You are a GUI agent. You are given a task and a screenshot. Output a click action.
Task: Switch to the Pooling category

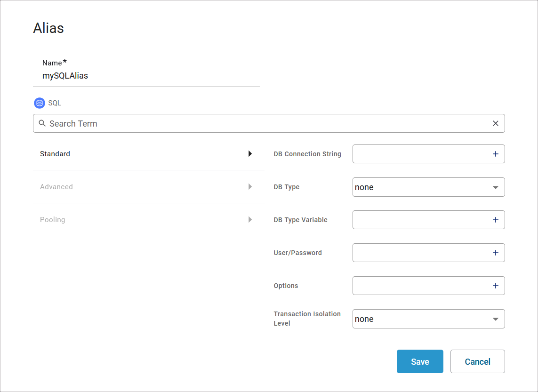pos(53,220)
